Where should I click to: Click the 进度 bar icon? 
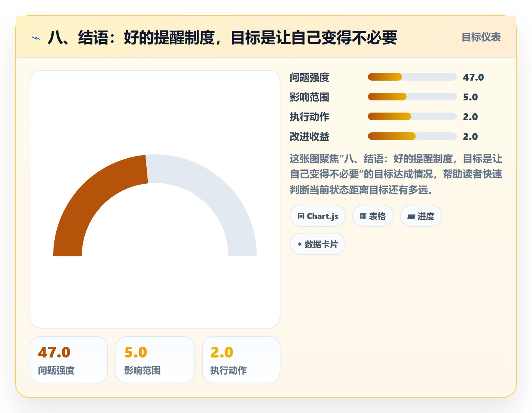[411, 217]
